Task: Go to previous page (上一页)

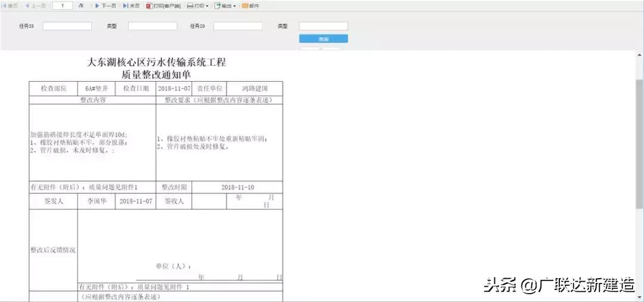Action: pyautogui.click(x=35, y=6)
